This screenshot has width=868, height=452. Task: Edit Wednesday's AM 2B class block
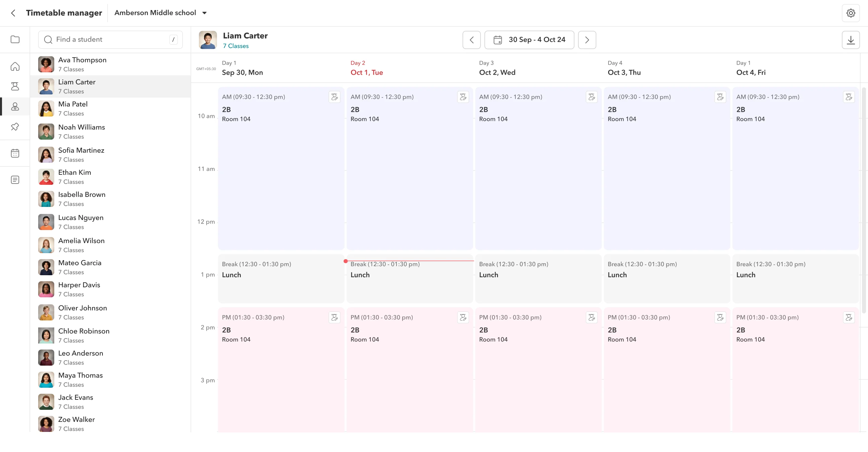tap(592, 97)
